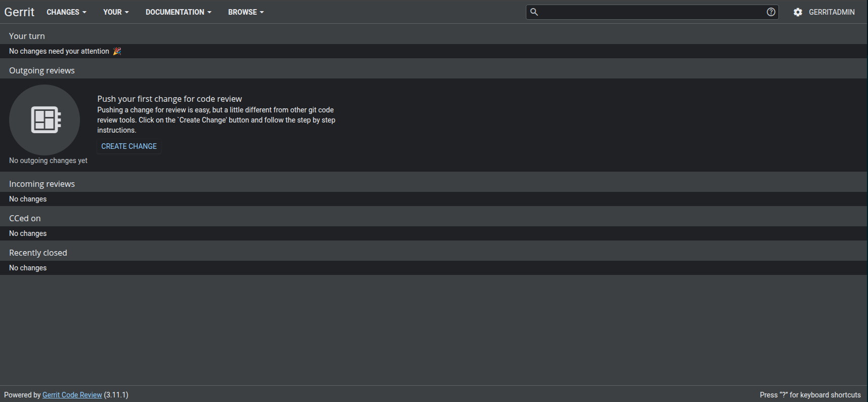Click the party popper emoji icon
This screenshot has width=868, height=402.
pyautogui.click(x=117, y=51)
